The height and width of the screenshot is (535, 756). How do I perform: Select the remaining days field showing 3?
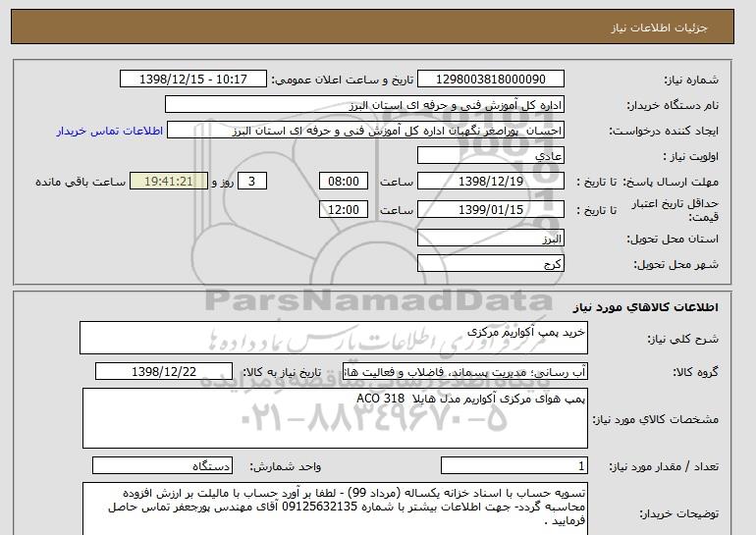coord(251,182)
